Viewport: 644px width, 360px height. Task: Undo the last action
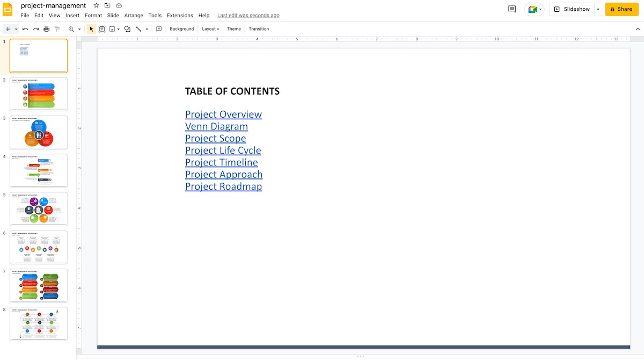tap(25, 29)
